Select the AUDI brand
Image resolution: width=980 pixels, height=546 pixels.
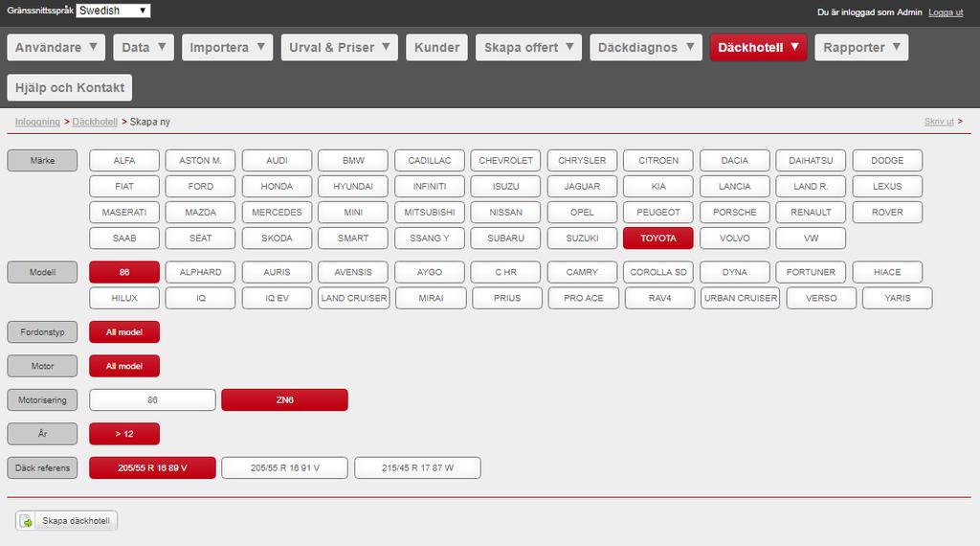coord(277,160)
